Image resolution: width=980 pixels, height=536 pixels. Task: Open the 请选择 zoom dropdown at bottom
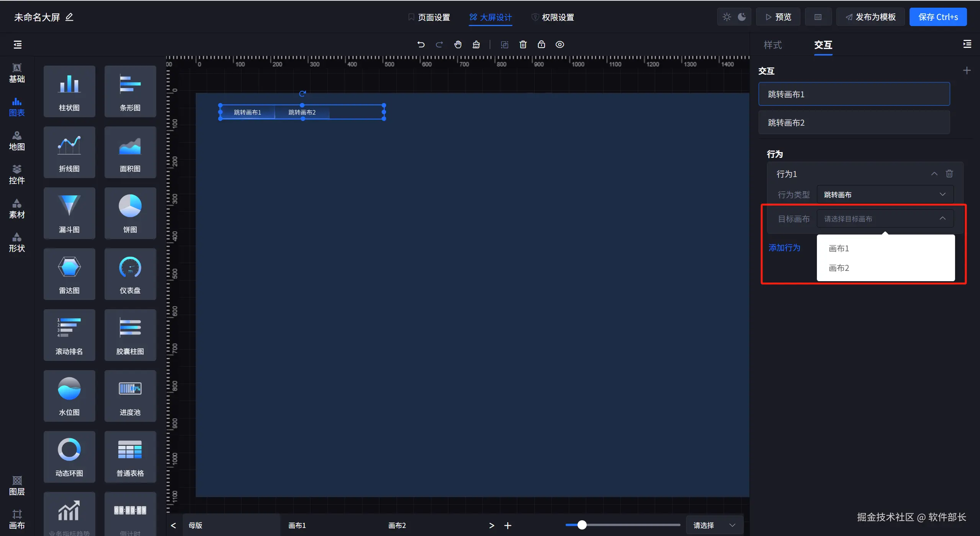(x=714, y=525)
